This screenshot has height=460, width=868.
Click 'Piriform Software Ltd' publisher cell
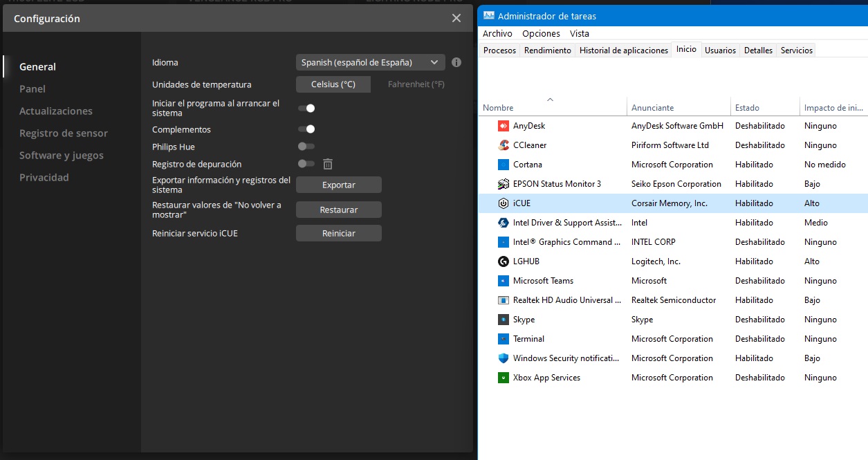[670, 145]
